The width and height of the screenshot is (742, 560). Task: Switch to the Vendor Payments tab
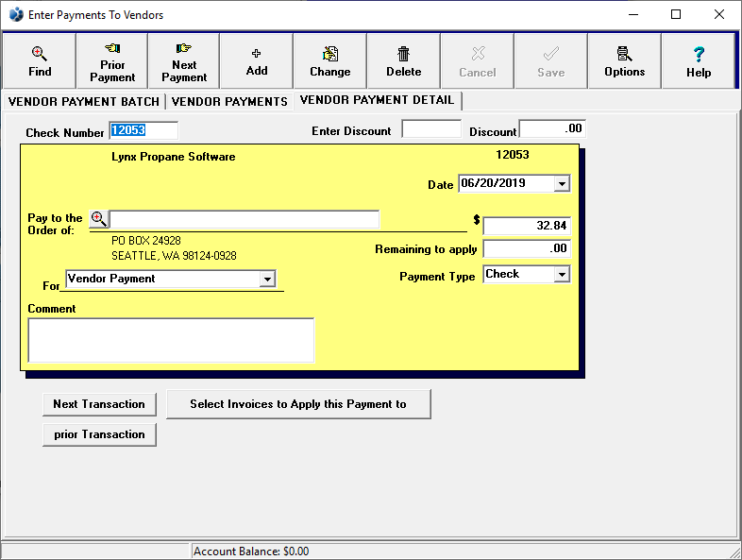(229, 101)
